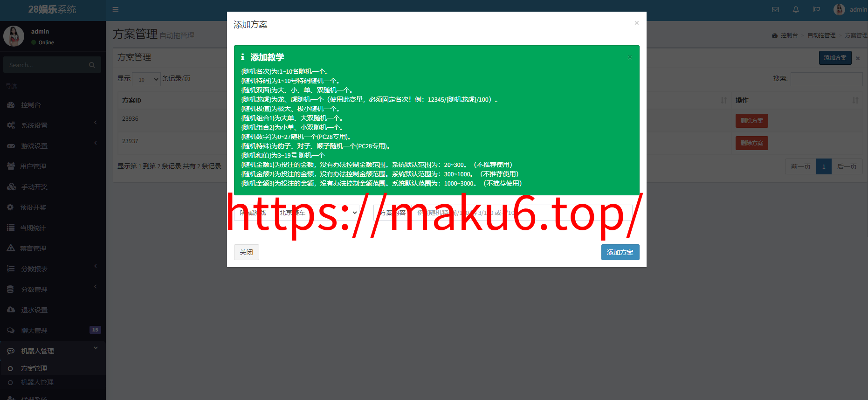The height and width of the screenshot is (400, 868).
Task: Open the bell notifications icon
Action: (796, 9)
